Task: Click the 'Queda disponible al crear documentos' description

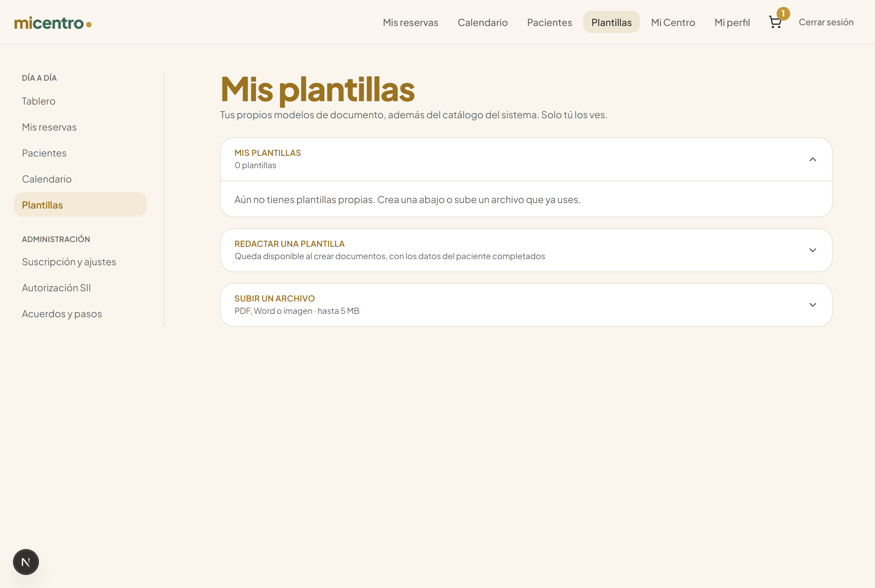Action: [390, 256]
